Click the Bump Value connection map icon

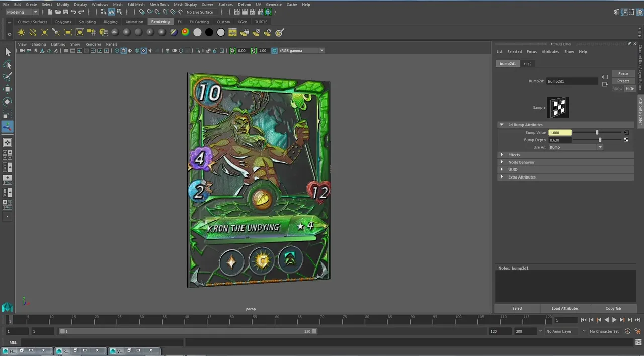626,133
